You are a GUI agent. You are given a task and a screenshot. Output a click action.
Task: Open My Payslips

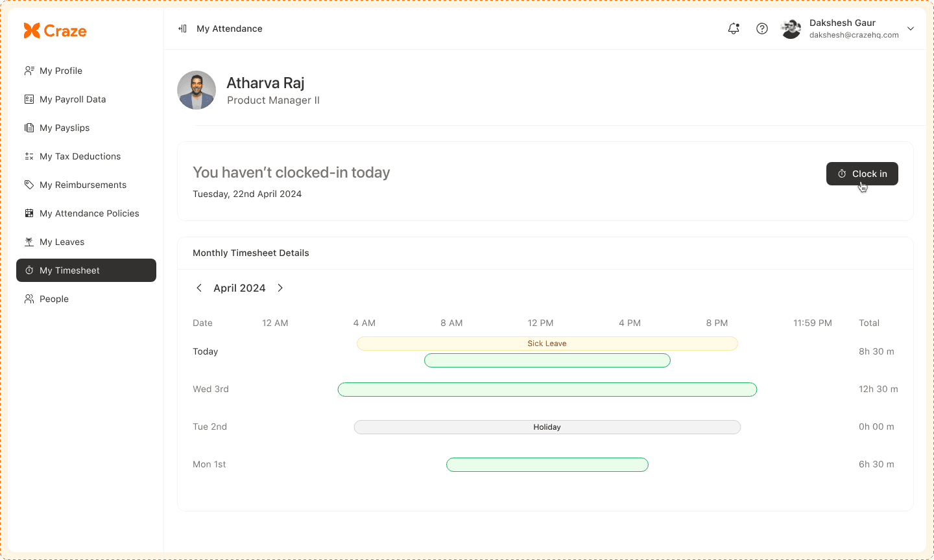click(x=86, y=128)
